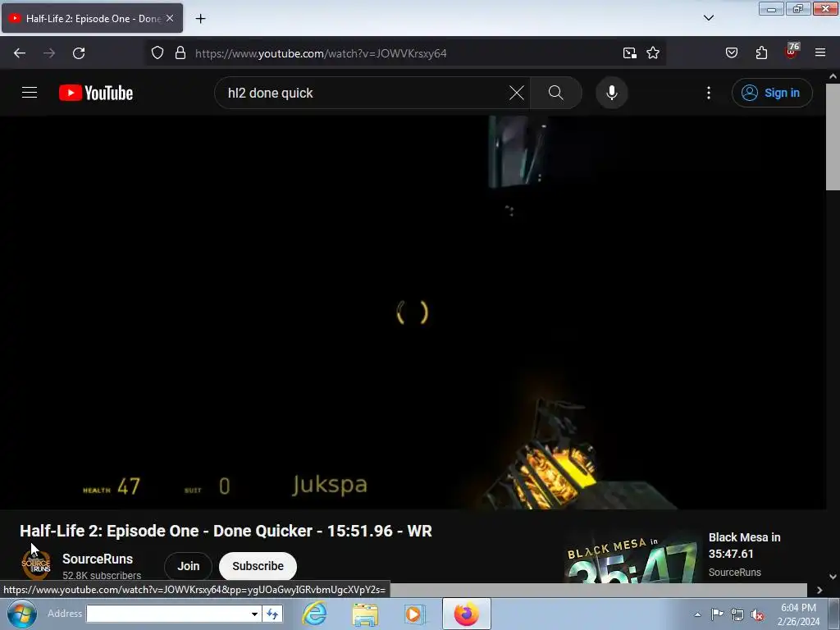Image resolution: width=840 pixels, height=630 pixels.
Task: List all tabs dropdown arrow
Action: [x=708, y=18]
